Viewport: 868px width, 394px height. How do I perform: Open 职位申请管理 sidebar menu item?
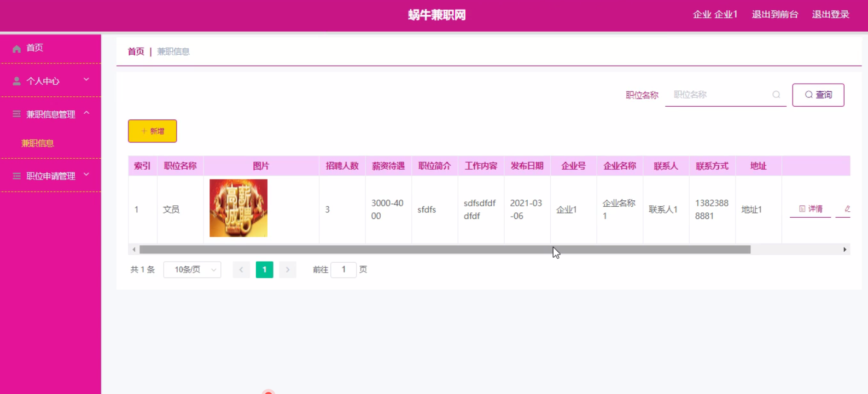point(50,176)
